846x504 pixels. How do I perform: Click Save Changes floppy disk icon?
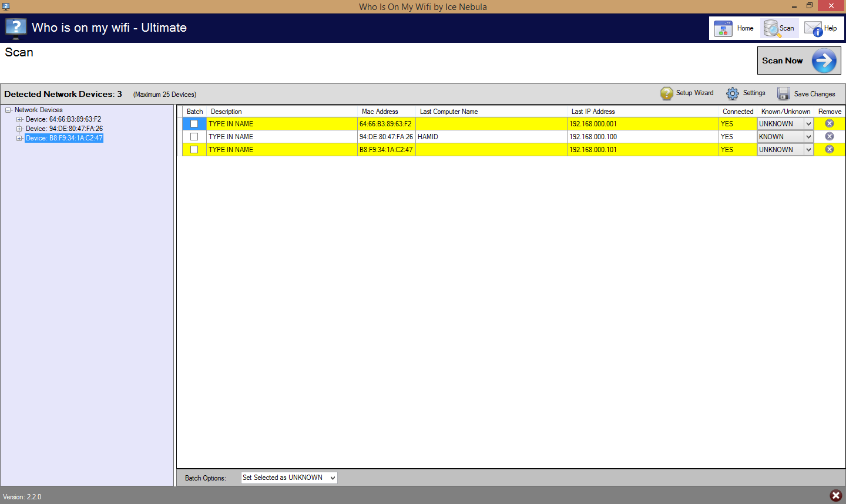click(x=784, y=93)
